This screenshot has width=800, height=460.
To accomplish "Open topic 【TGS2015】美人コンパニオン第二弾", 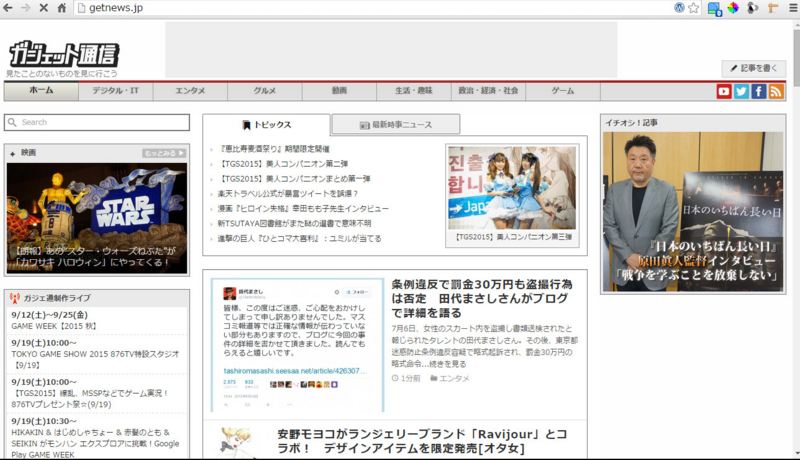I will coord(283,164).
